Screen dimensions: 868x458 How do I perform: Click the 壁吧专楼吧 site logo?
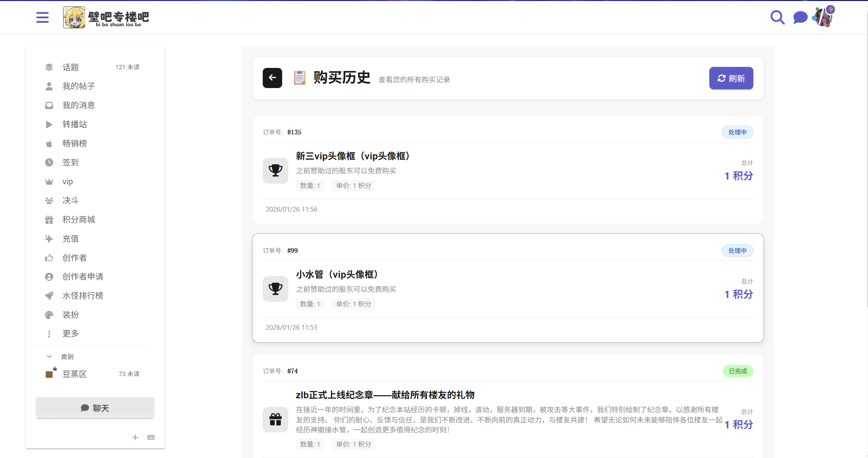(x=106, y=17)
